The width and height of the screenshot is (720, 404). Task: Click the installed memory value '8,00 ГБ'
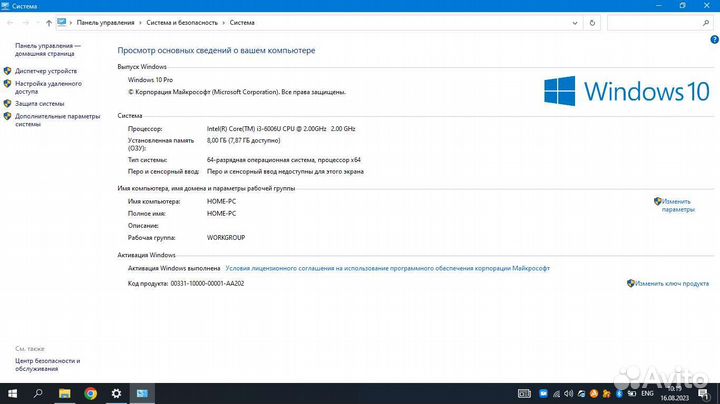coord(243,140)
